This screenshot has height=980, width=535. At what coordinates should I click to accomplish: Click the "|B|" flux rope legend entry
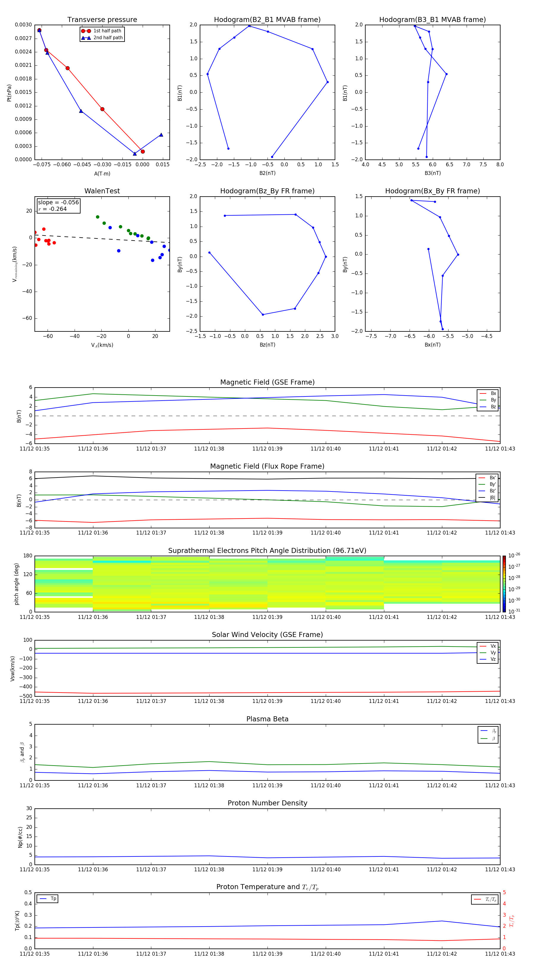(x=487, y=498)
